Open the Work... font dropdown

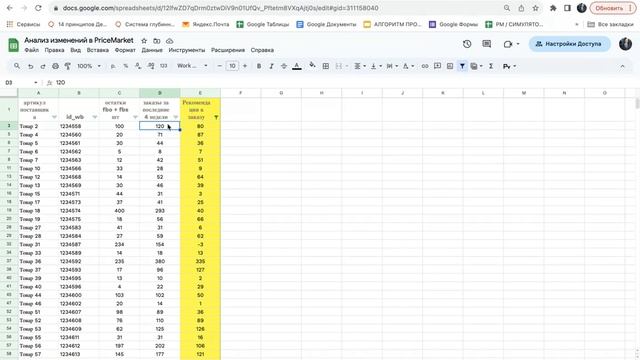(x=192, y=66)
